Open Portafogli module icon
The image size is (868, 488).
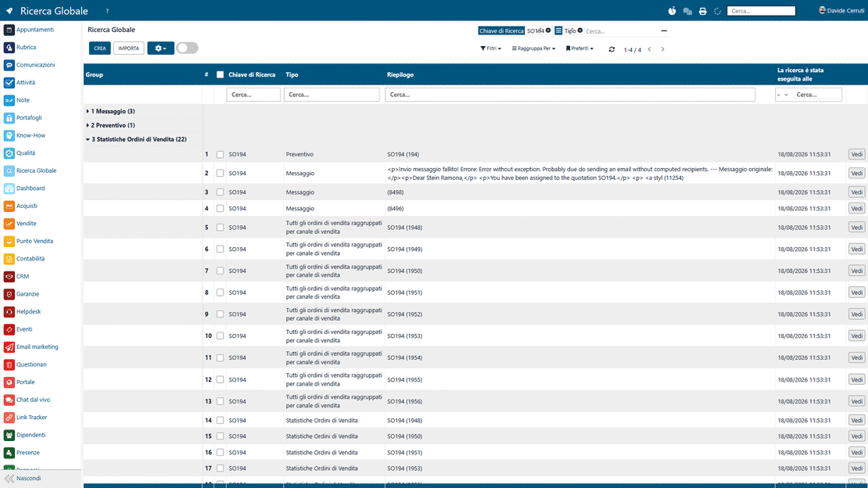click(x=9, y=118)
